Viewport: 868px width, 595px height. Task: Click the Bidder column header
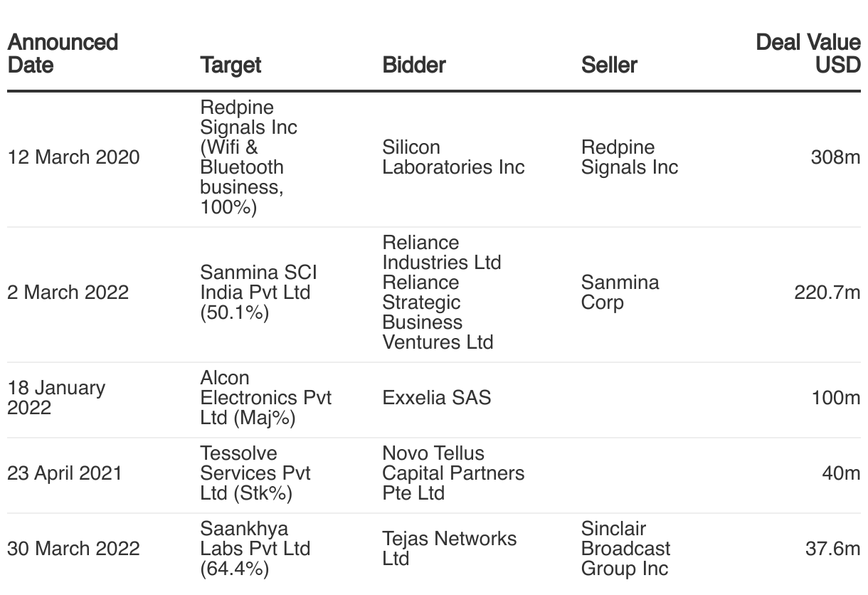click(x=413, y=65)
